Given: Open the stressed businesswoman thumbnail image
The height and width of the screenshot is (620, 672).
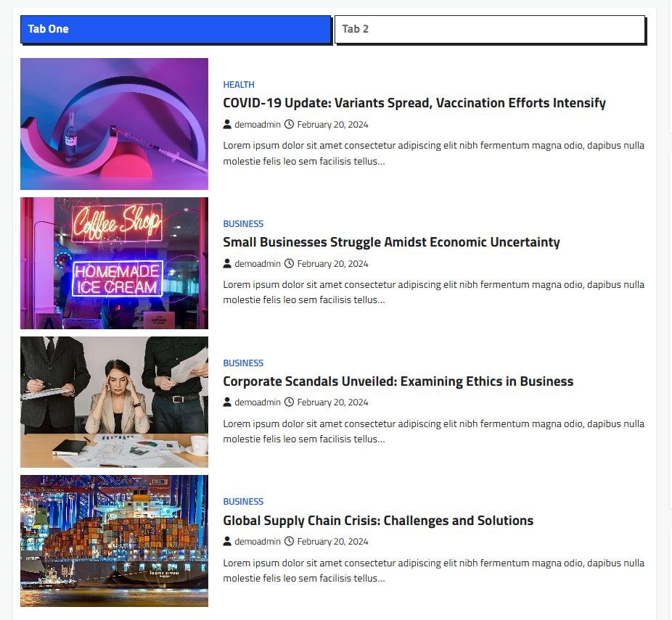Looking at the screenshot, I should point(114,402).
